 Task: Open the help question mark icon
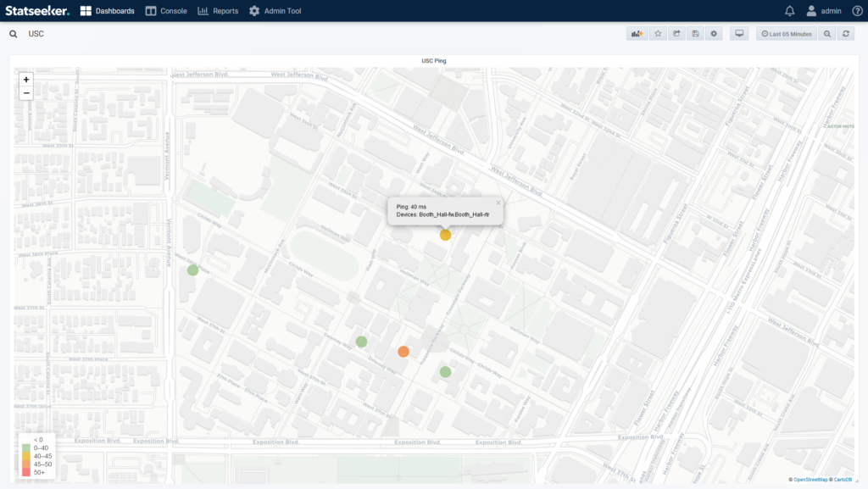tap(857, 11)
